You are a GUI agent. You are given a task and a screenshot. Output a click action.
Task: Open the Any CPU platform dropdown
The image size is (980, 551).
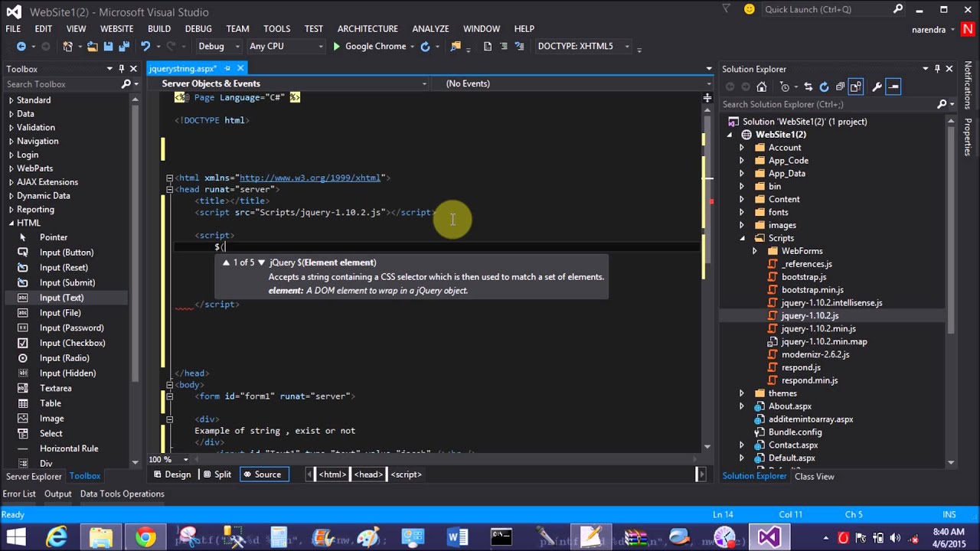[x=286, y=47]
